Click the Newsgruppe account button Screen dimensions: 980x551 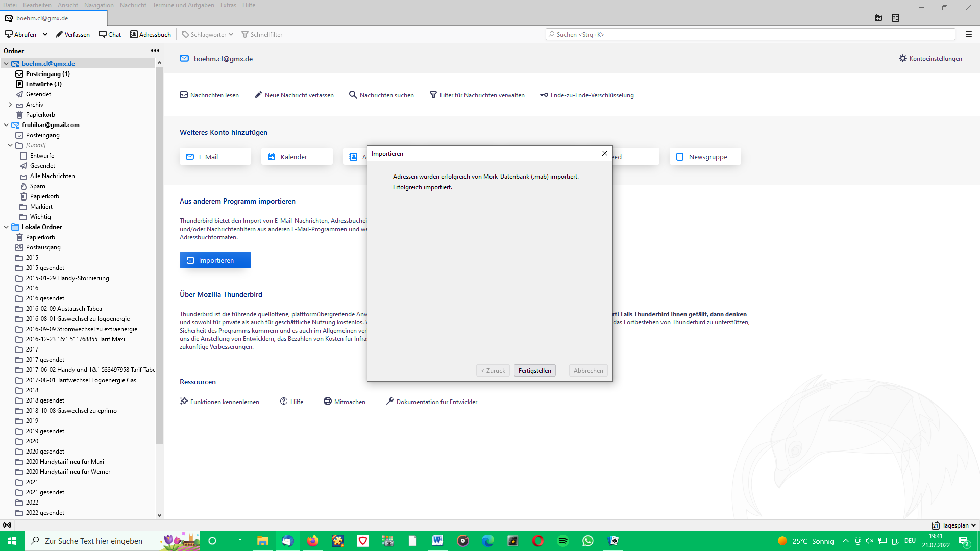click(x=705, y=157)
